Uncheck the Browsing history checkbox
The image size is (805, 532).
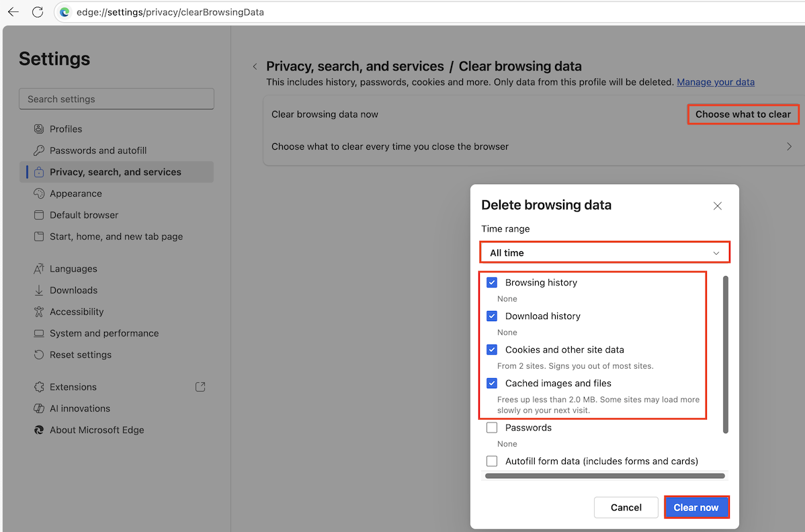coord(492,282)
